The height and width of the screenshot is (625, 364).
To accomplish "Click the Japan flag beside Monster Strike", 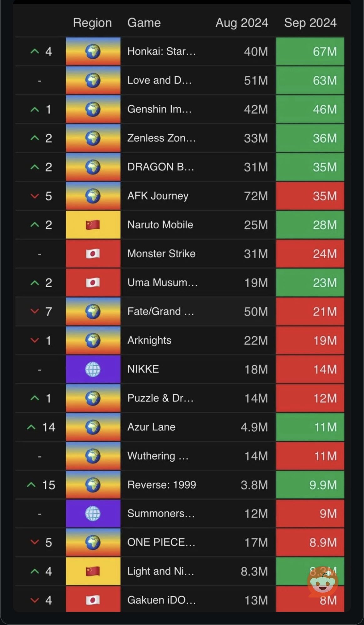I will (93, 254).
